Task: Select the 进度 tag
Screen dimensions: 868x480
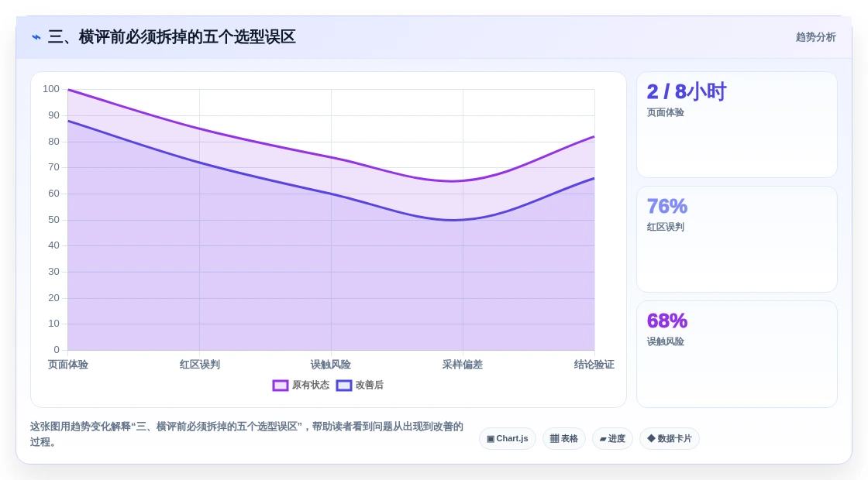Action: pos(612,438)
